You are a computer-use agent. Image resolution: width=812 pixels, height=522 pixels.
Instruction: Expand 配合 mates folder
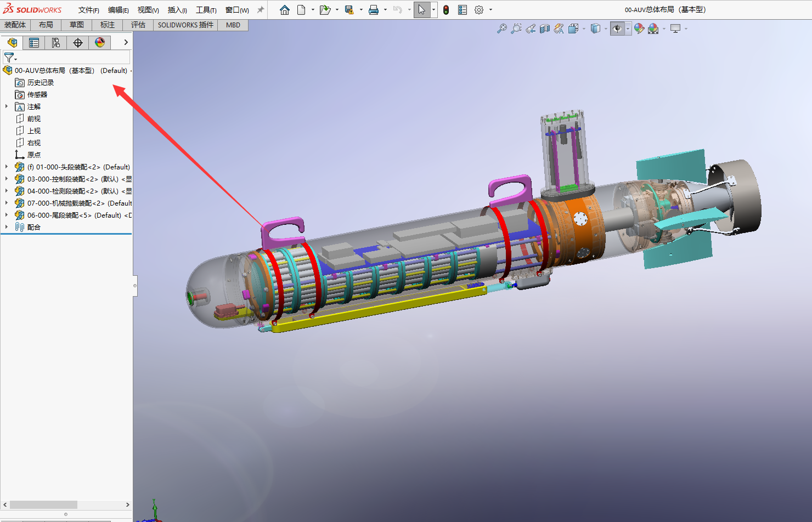pyautogui.click(x=7, y=227)
